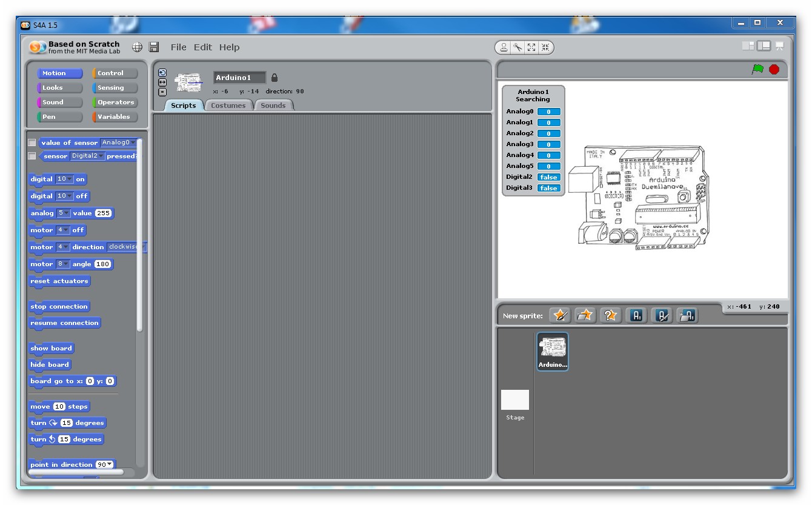Screen dimensions: 812x505
Task: Toggle the sprite lock icon
Action: (x=275, y=78)
